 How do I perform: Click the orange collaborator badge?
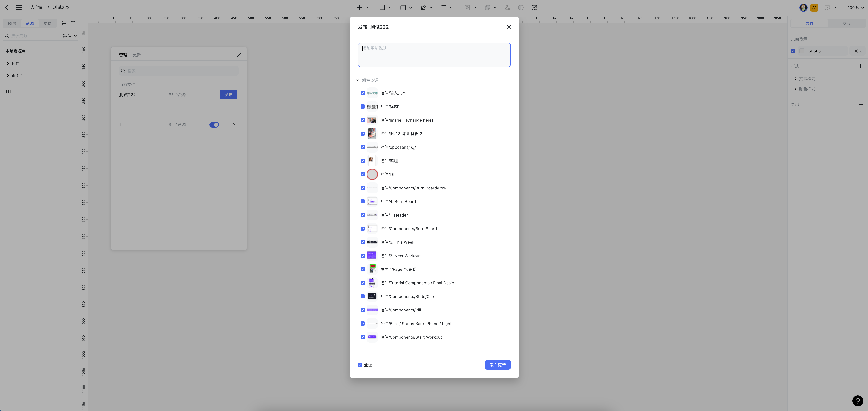pos(814,7)
